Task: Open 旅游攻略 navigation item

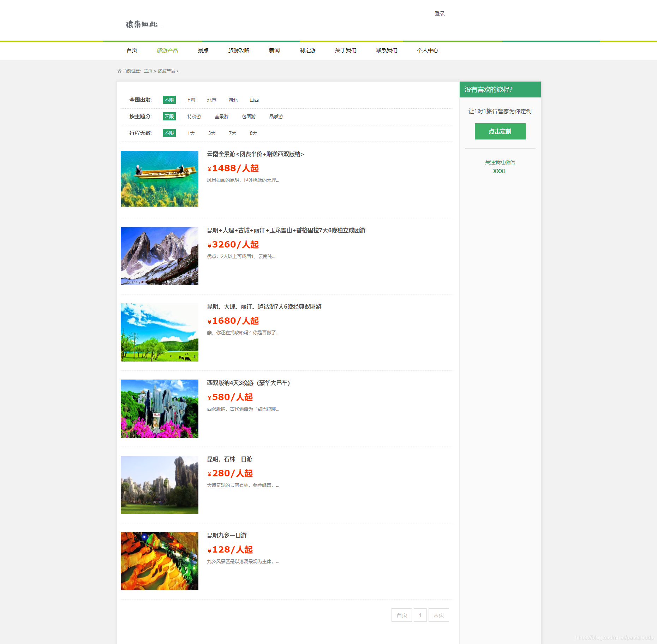Action: [x=239, y=50]
